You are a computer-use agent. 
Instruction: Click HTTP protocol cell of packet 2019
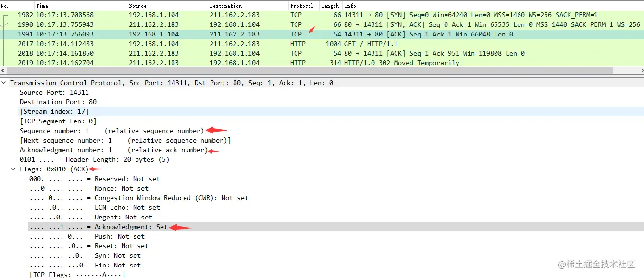click(x=298, y=63)
